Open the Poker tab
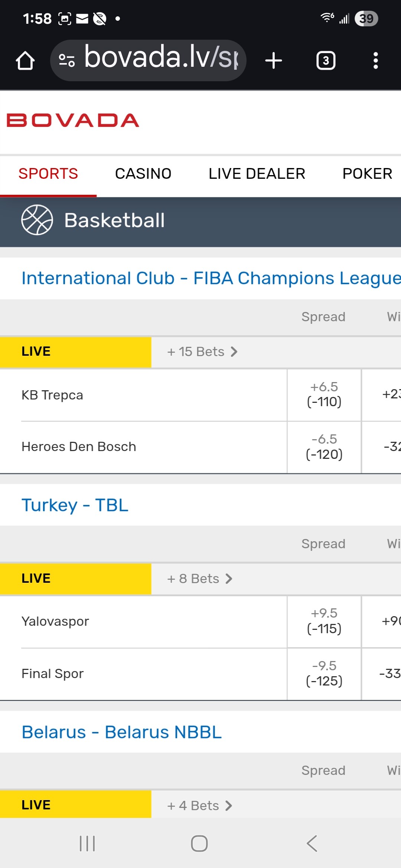401x868 pixels. click(x=367, y=174)
